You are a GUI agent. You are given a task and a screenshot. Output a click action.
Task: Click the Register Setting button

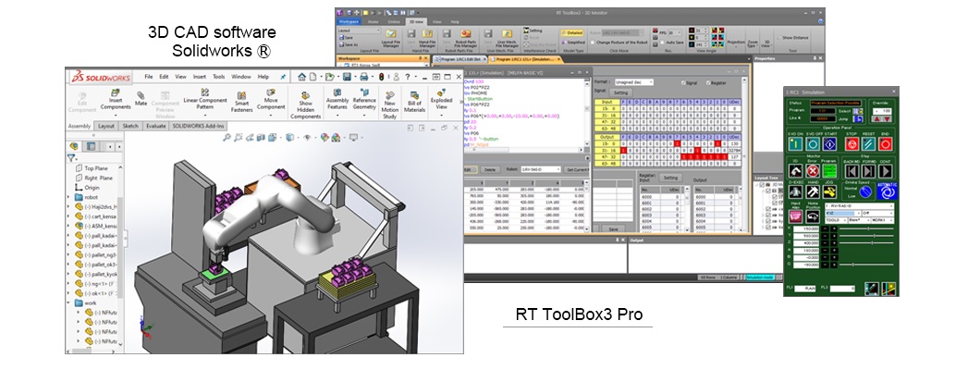tap(670, 178)
